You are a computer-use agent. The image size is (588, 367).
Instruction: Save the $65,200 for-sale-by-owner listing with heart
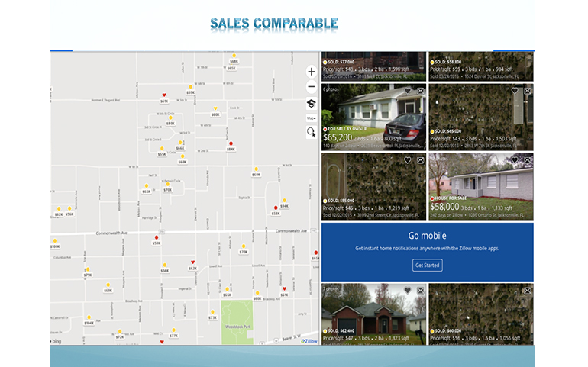point(408,90)
